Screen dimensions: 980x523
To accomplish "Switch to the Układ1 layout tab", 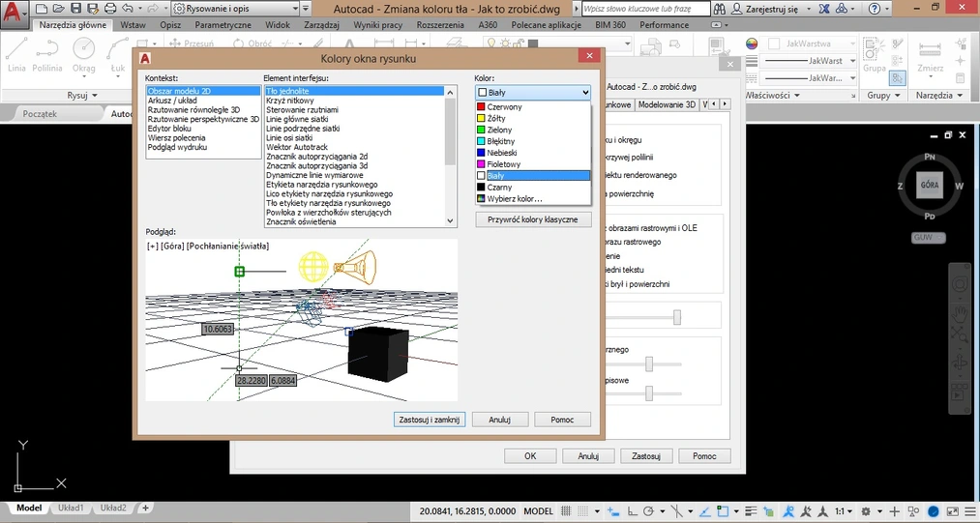I will (72, 508).
